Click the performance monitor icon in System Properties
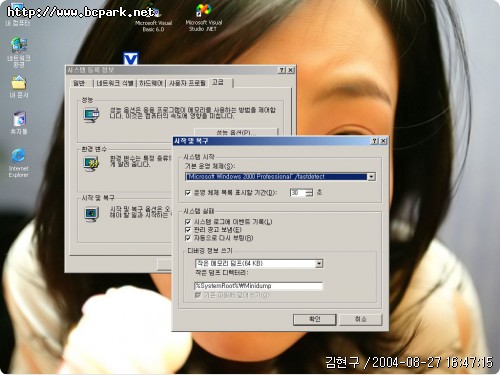Screen dimensions: 500x375 91,115
